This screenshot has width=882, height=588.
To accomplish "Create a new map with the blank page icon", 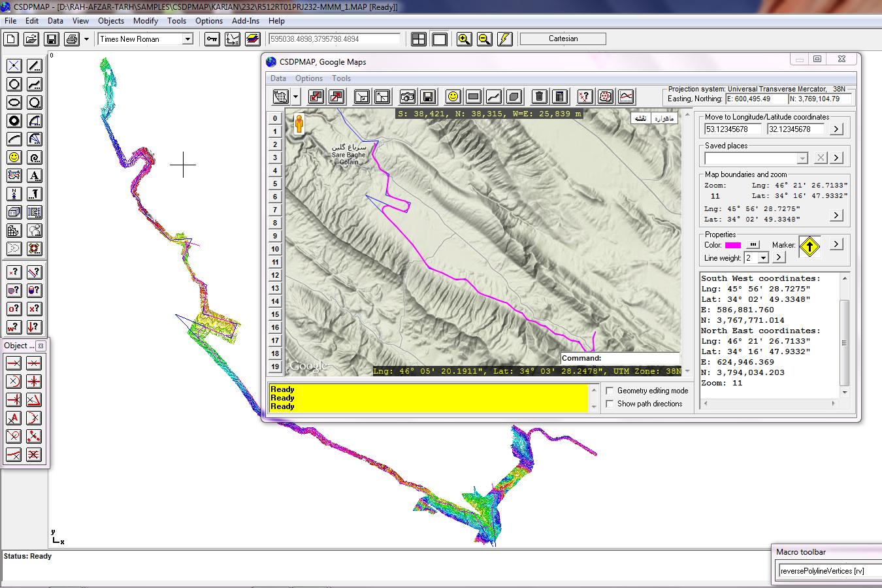I will click(11, 39).
